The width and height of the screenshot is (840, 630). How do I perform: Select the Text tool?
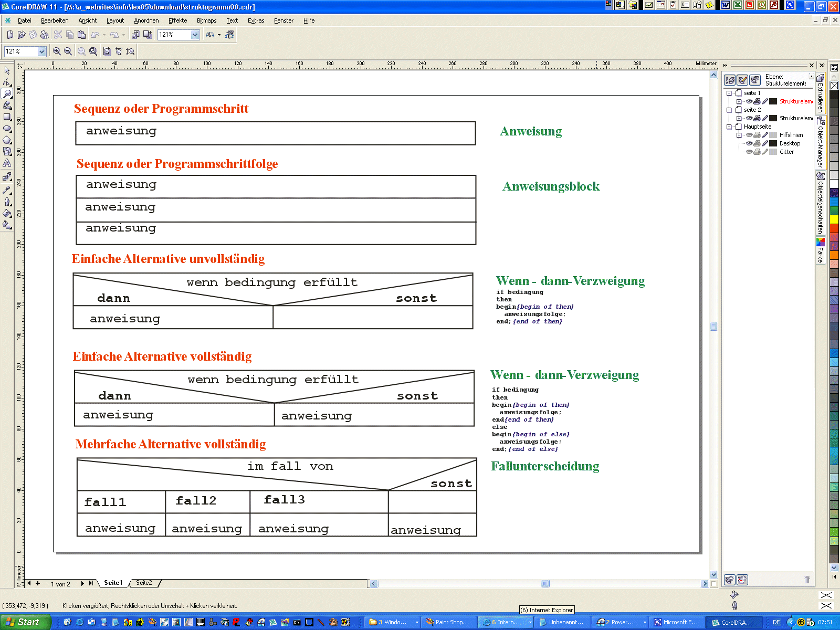pyautogui.click(x=7, y=163)
